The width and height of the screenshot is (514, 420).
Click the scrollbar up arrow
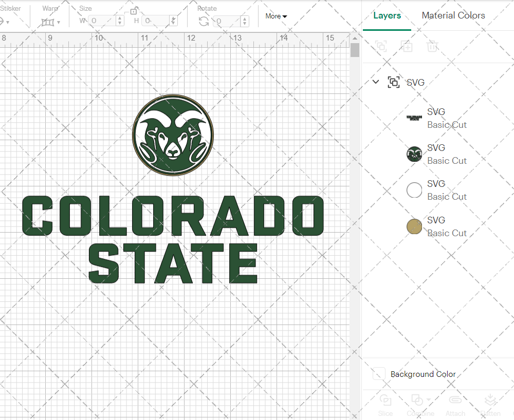coord(355,38)
